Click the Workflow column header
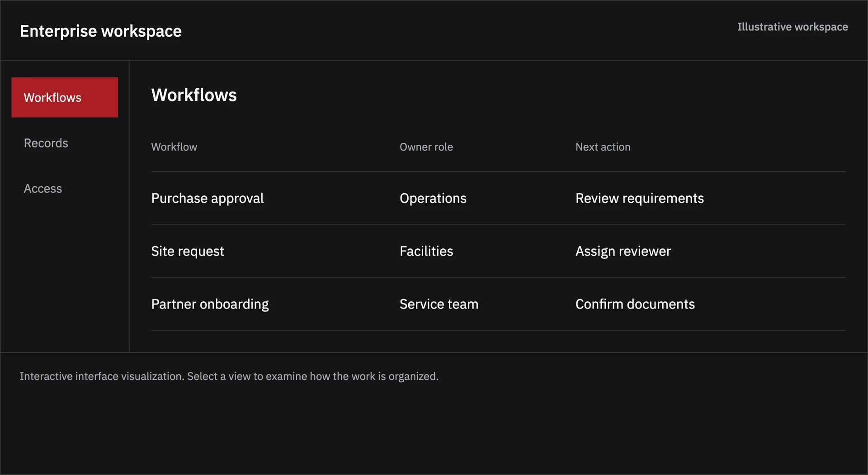 point(174,147)
